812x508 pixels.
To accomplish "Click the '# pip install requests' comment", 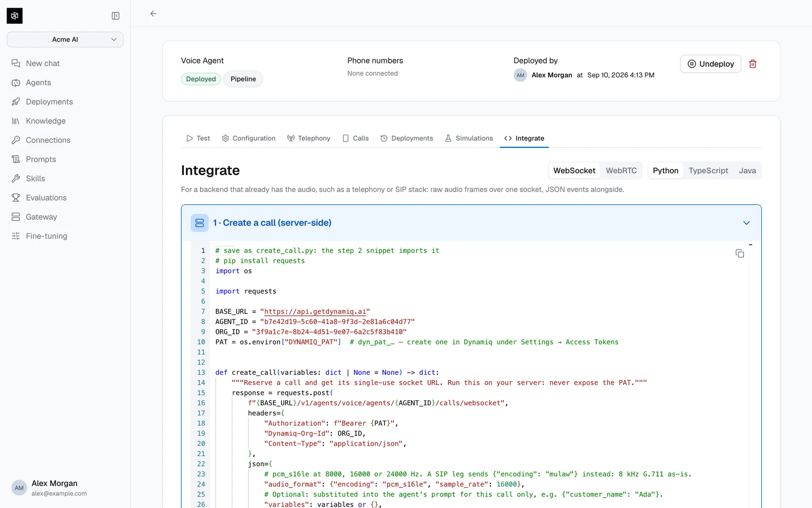I will (x=260, y=261).
